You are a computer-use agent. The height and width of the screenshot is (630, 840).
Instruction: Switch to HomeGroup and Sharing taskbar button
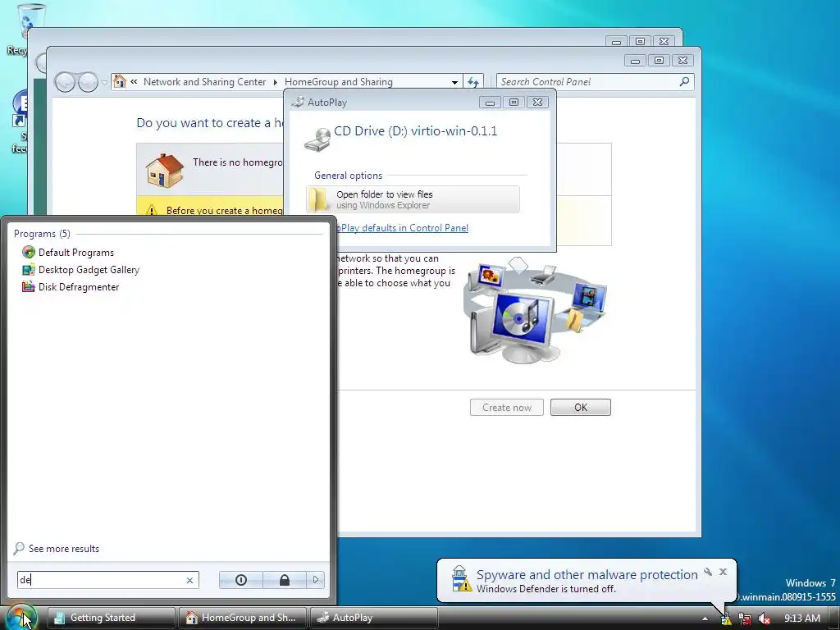pyautogui.click(x=243, y=618)
